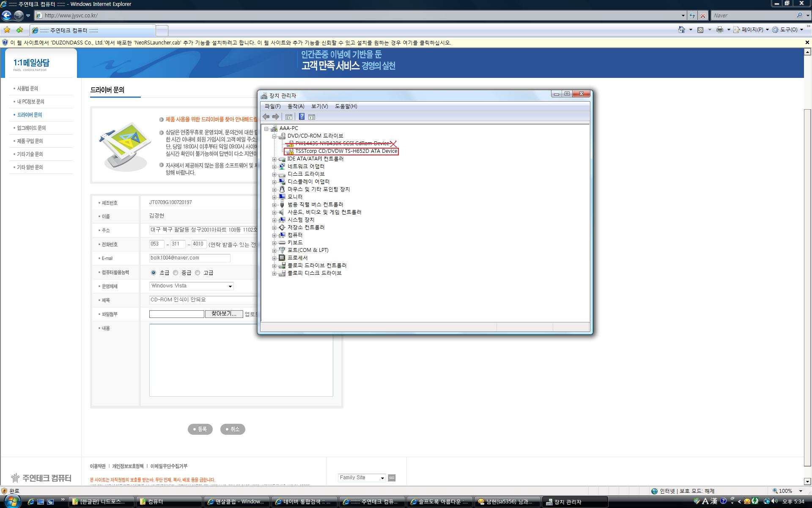Image resolution: width=812 pixels, height=508 pixels.
Task: Select AAA-PC root tree node
Action: [288, 128]
